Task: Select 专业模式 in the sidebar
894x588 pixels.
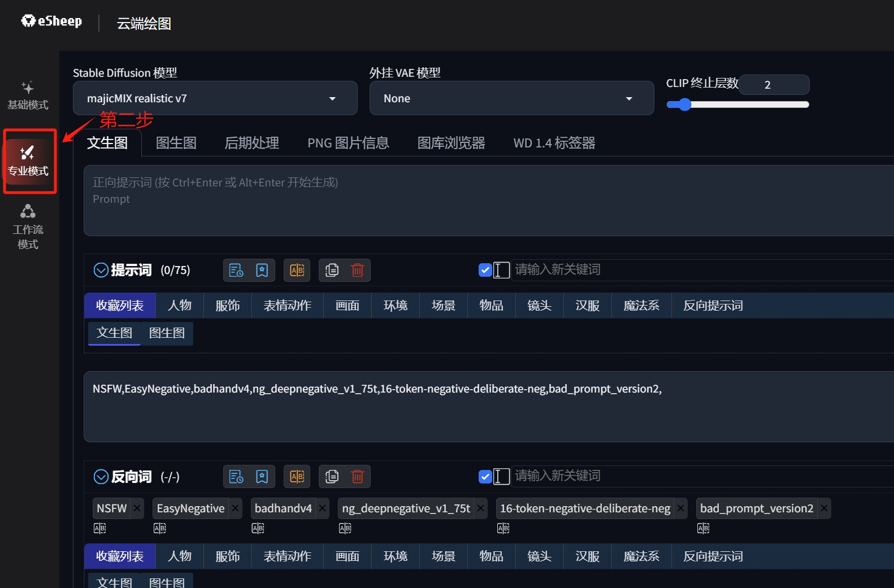Action: click(28, 160)
